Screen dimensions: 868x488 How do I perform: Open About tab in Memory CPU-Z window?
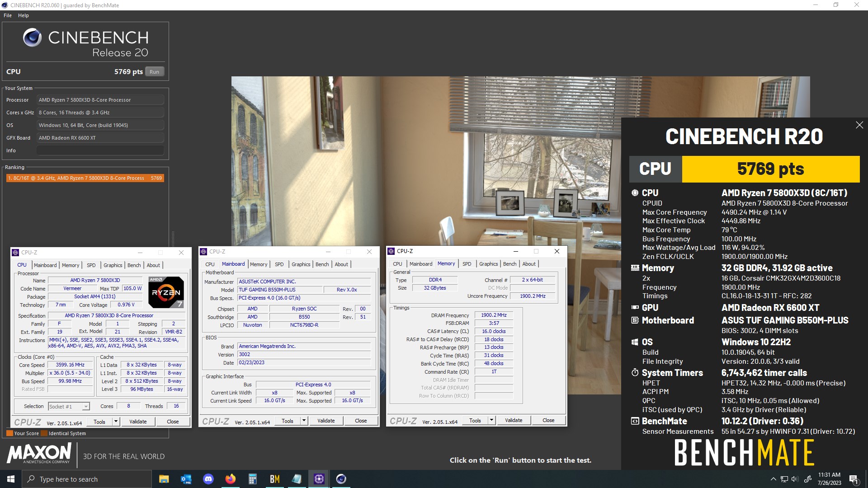[x=529, y=264]
